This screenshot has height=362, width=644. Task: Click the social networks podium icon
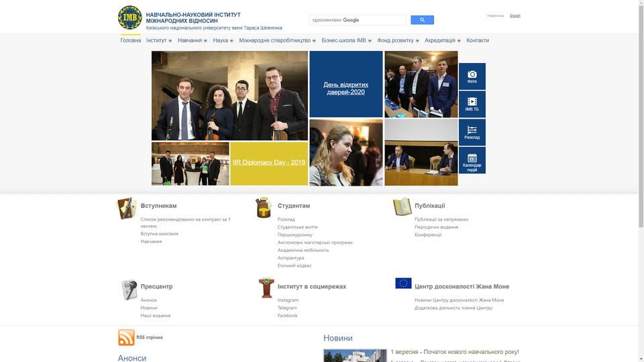pyautogui.click(x=266, y=288)
